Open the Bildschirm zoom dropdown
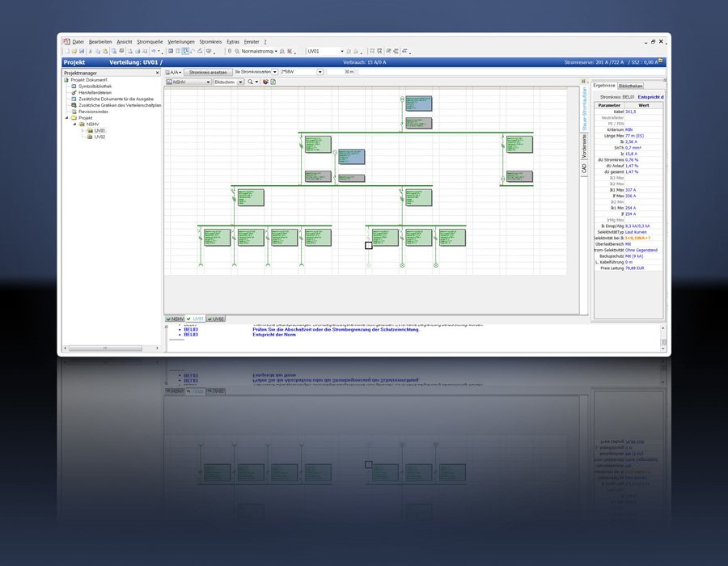728x566 pixels. pos(240,82)
